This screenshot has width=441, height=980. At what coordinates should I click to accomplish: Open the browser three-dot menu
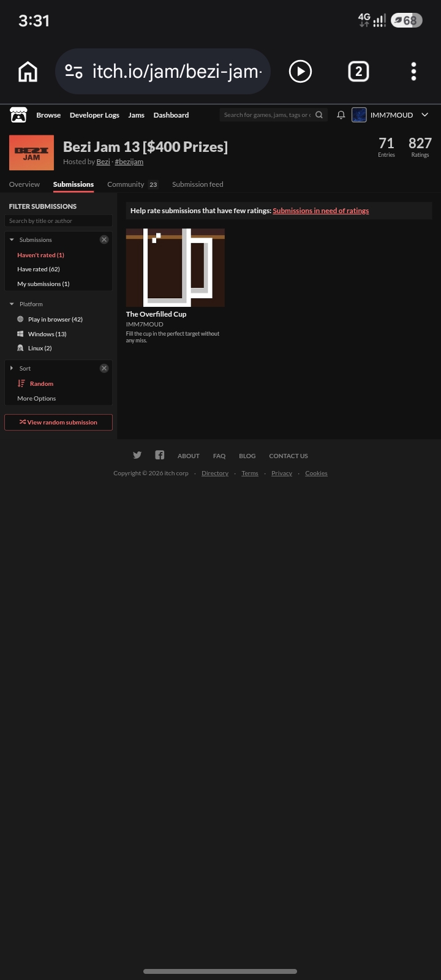click(414, 72)
